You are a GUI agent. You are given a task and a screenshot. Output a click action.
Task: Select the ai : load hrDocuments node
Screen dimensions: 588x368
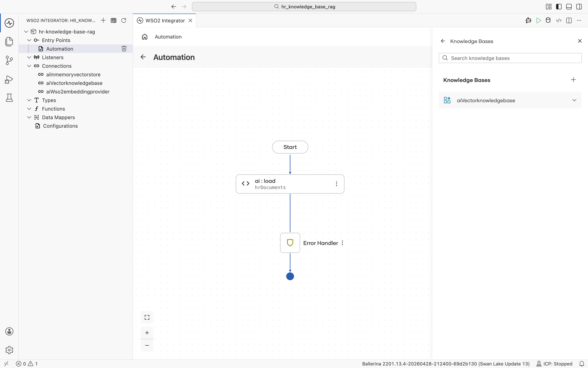[x=290, y=184]
